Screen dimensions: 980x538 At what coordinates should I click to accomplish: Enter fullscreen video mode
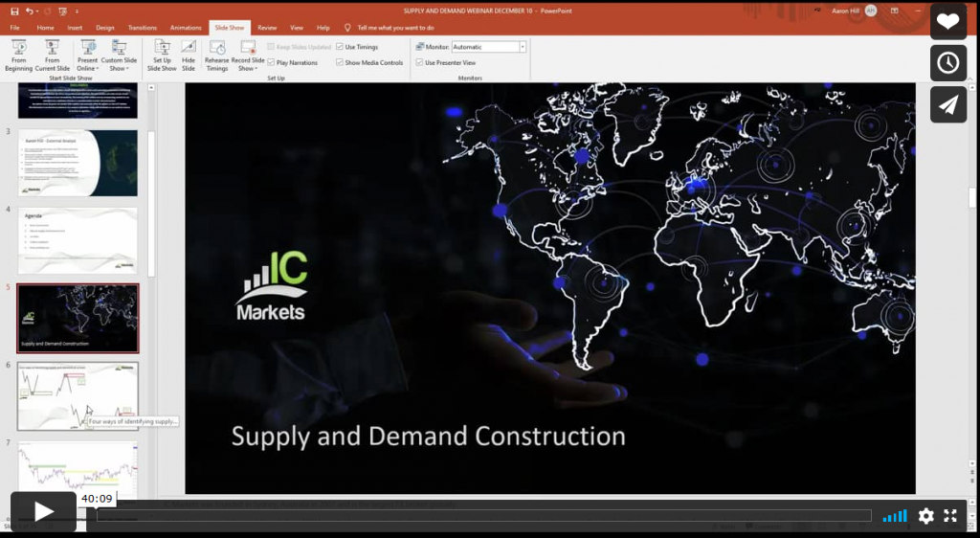(x=950, y=516)
